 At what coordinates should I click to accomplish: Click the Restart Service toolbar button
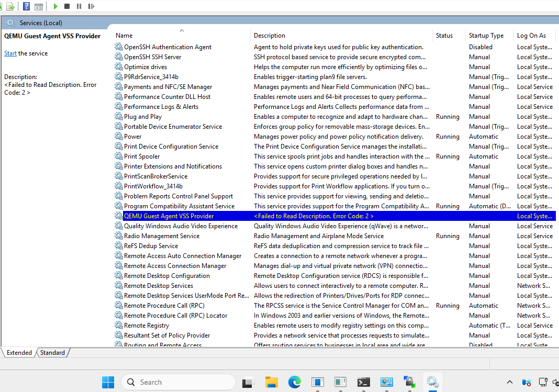(91, 6)
